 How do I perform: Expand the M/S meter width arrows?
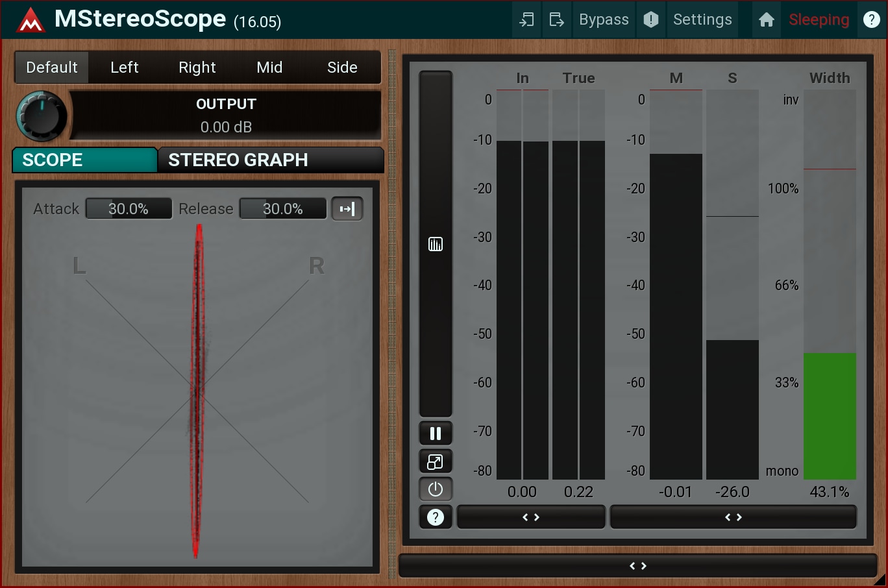coord(734,517)
